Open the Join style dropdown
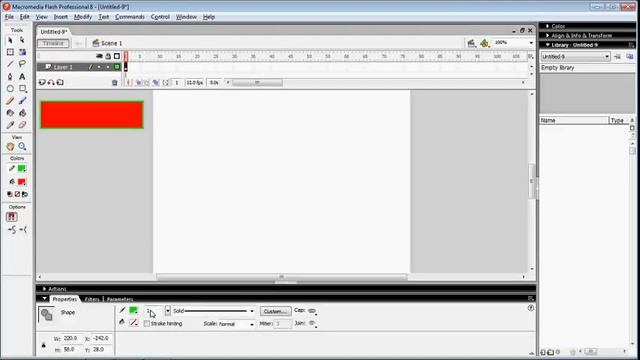This screenshot has height=360, width=640. (313, 324)
